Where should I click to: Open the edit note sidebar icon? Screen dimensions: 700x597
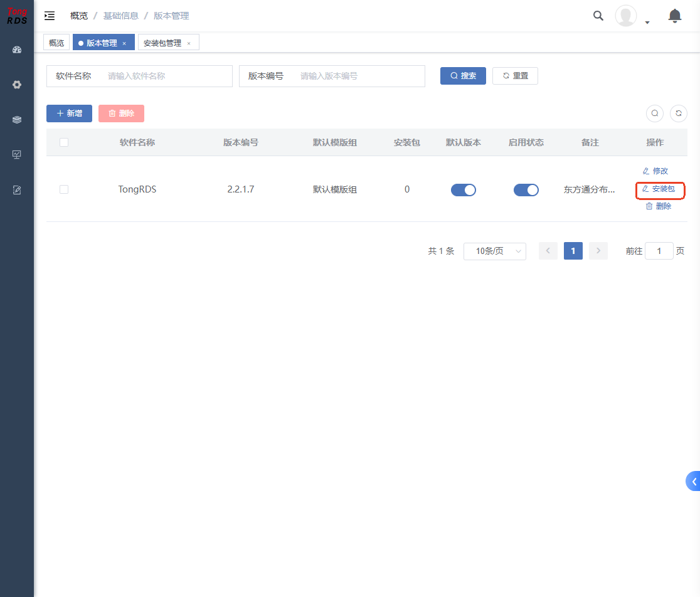tap(17, 190)
